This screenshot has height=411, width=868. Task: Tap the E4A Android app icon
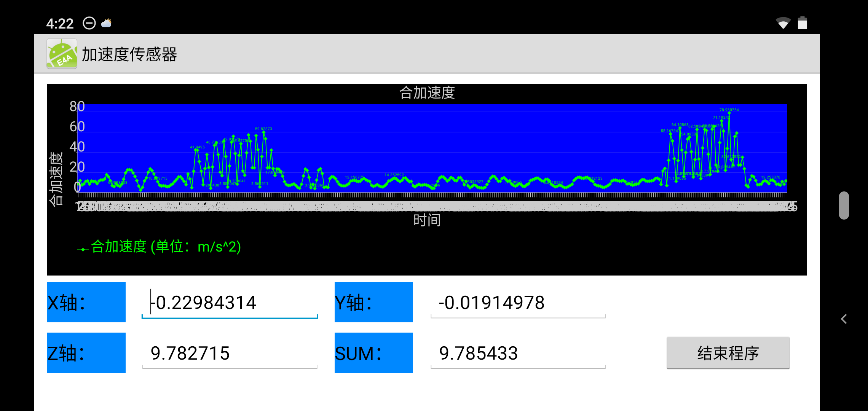(x=62, y=54)
